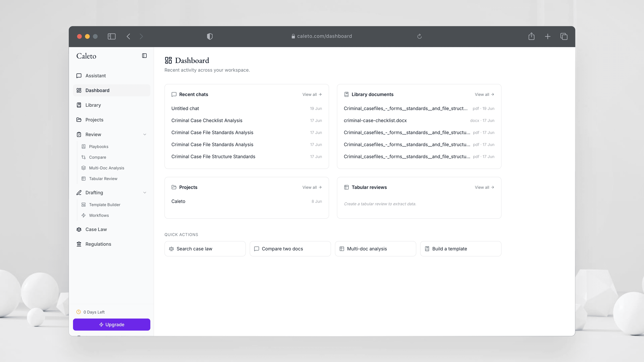
Task: Open the Caleto project dated 8 Jun
Action: (247, 201)
